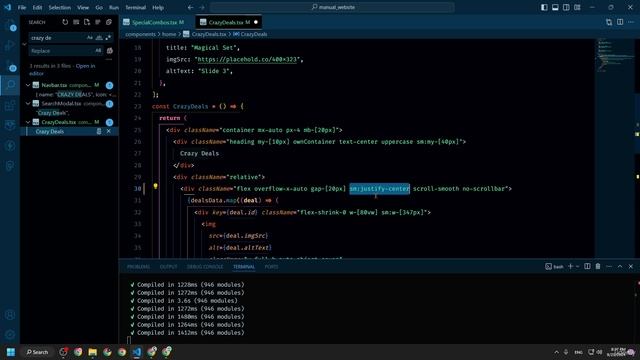Open the Selection menu
This screenshot has height=360, width=640.
60,7
